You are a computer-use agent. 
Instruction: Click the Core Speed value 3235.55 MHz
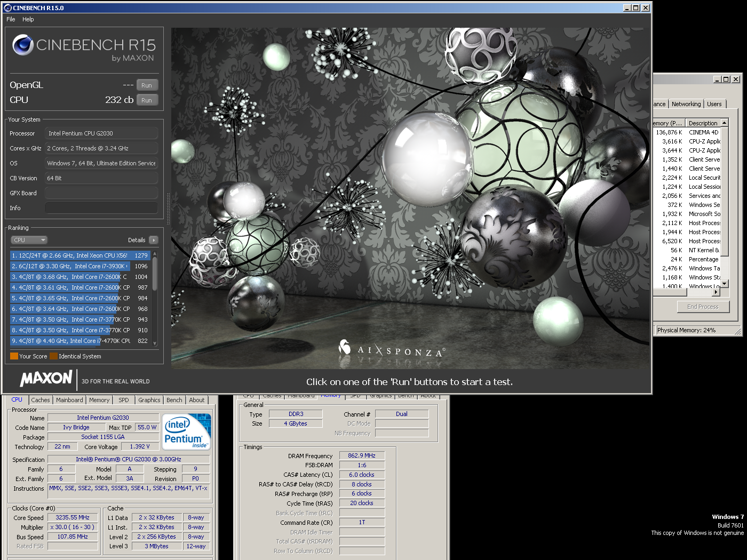pyautogui.click(x=73, y=517)
